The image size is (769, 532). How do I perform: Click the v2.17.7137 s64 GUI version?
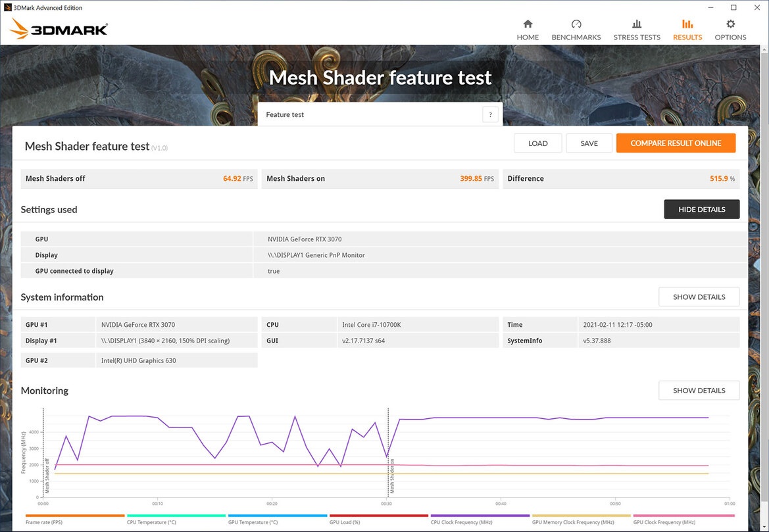coord(363,341)
